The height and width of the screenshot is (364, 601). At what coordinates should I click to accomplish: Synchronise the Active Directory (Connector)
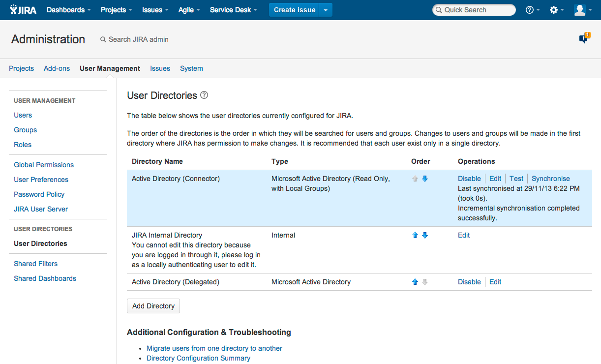550,179
